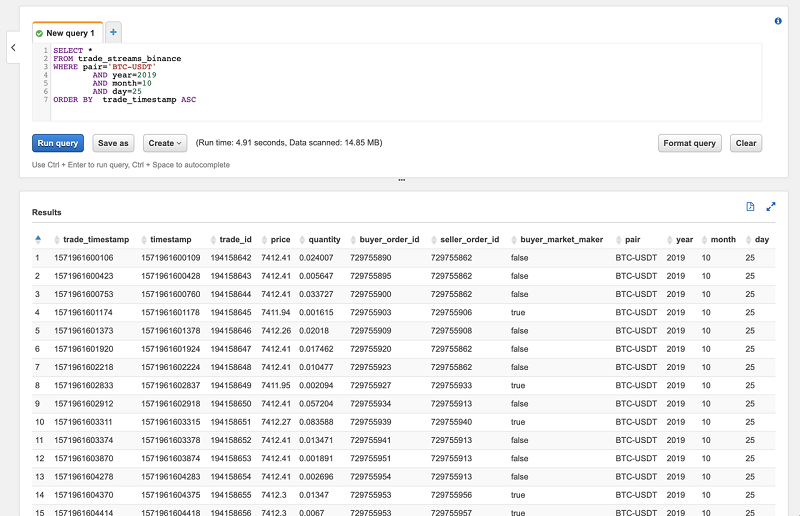The height and width of the screenshot is (516, 800).
Task: Grab the panel resize handle dots
Action: [402, 180]
